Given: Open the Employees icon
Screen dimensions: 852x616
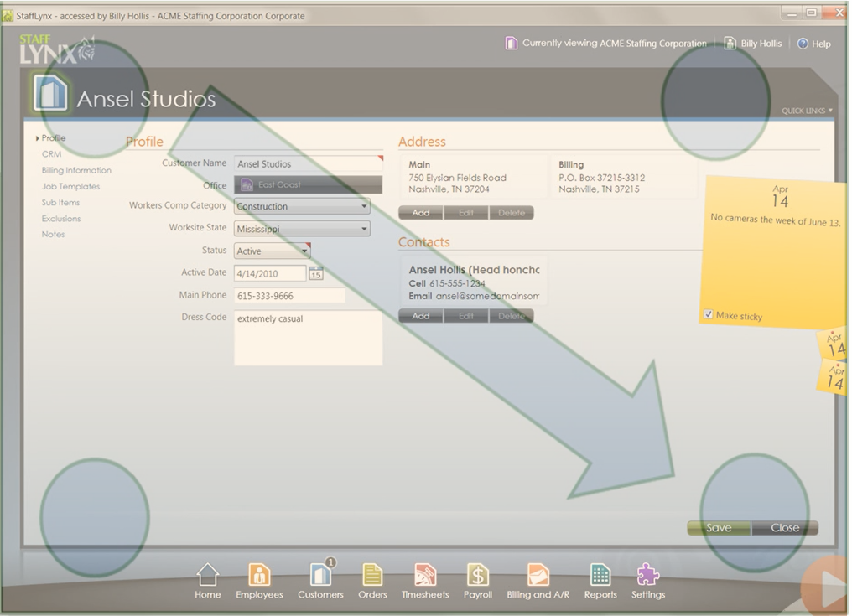Looking at the screenshot, I should pyautogui.click(x=259, y=575).
